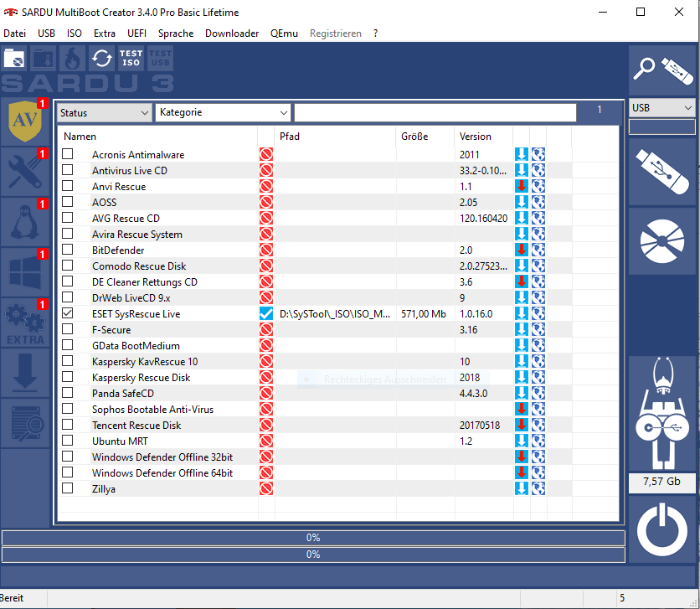This screenshot has height=609, width=700.
Task: Click the 571,00 Mb size cell
Action: click(423, 314)
